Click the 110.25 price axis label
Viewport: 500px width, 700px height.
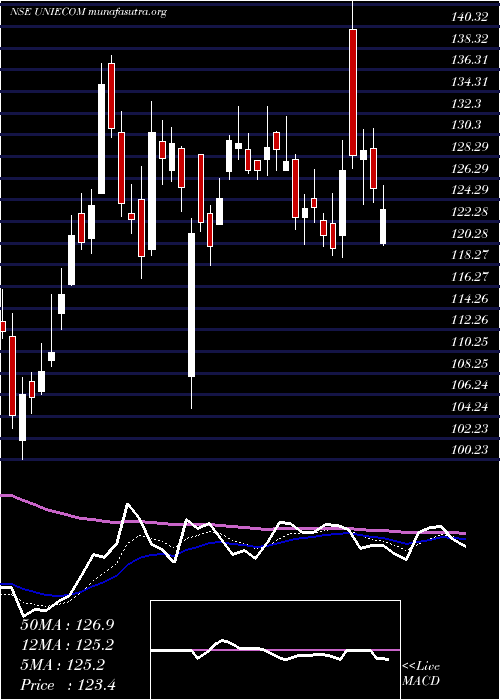coord(469,342)
